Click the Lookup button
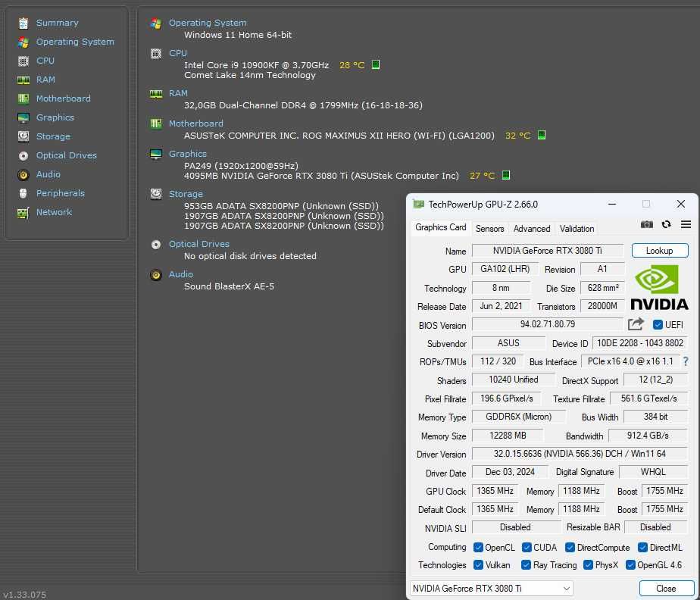The image size is (700, 600). [x=659, y=251]
